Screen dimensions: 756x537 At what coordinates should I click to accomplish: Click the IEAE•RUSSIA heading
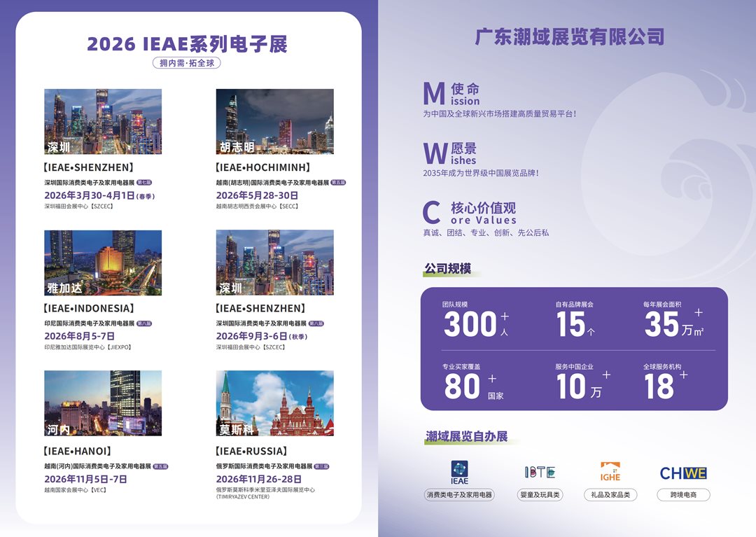click(x=251, y=451)
